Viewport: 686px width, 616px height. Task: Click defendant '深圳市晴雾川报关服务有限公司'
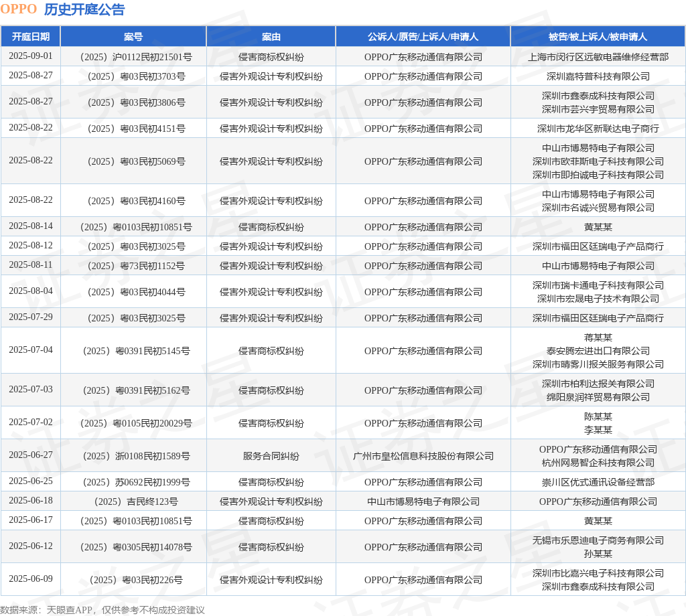598,364
